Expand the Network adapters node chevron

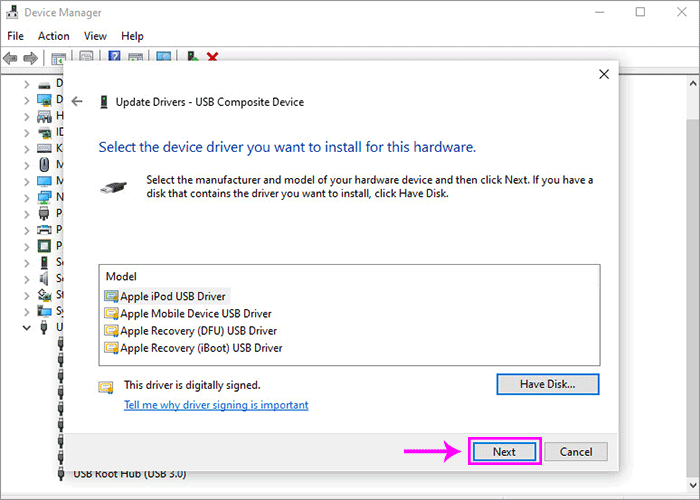[x=26, y=198]
